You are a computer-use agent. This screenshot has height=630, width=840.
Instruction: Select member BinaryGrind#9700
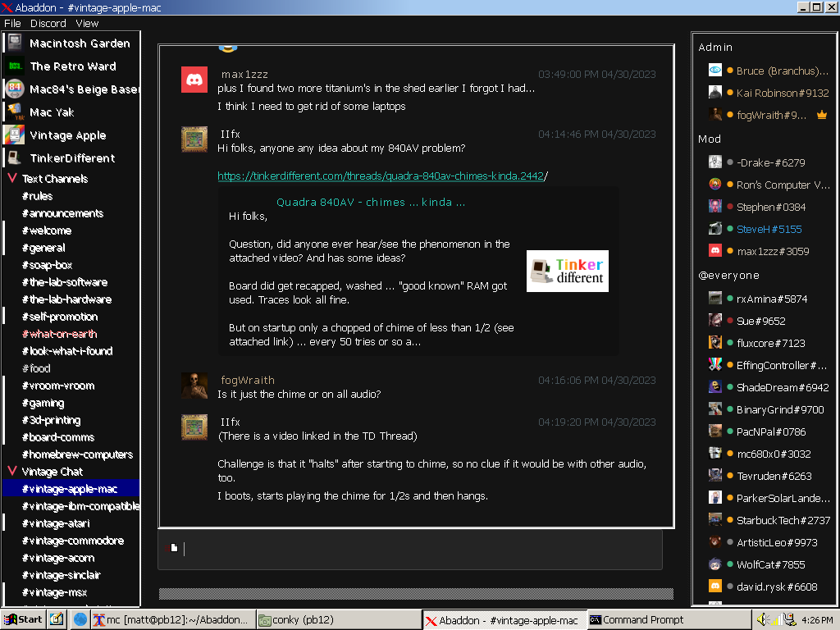(780, 409)
